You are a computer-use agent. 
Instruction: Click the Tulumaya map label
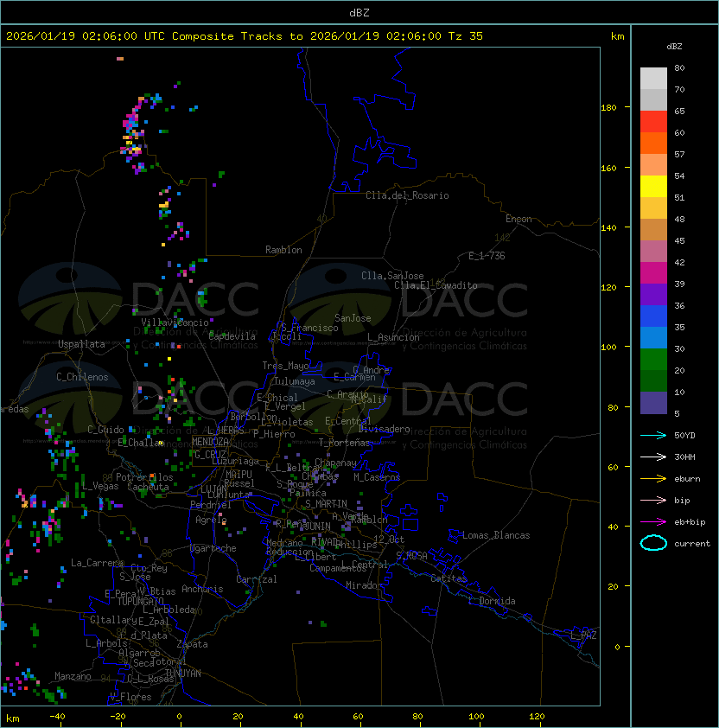coord(295,381)
